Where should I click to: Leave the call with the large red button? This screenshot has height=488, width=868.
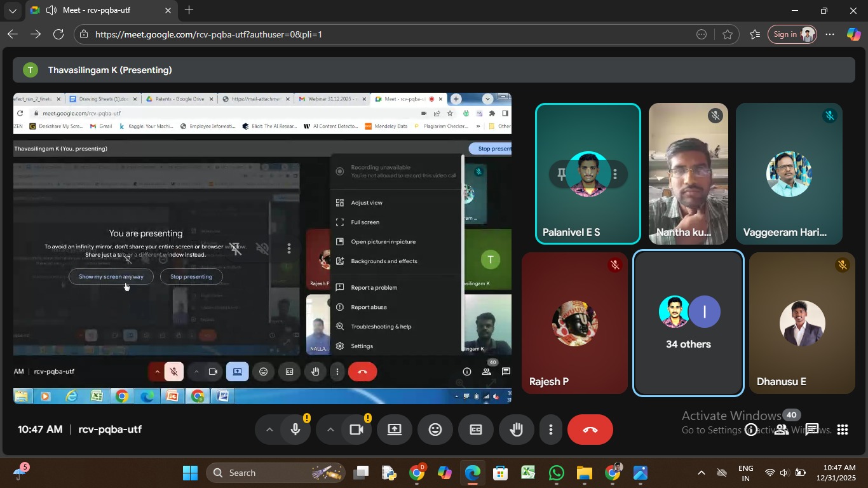click(x=590, y=430)
